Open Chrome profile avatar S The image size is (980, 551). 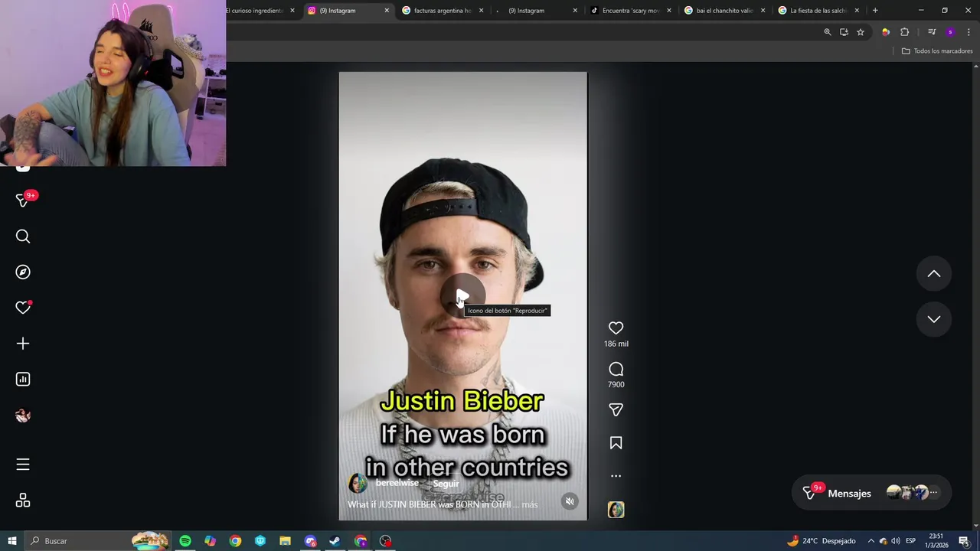tap(950, 32)
